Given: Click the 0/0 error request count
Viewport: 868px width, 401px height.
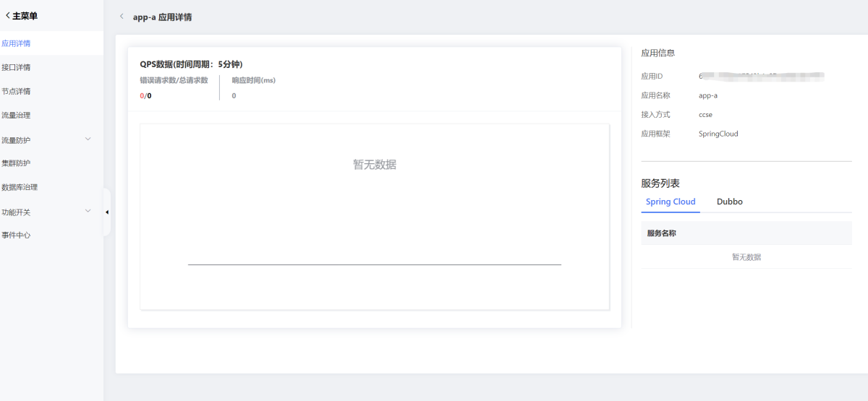Looking at the screenshot, I should click(x=145, y=95).
